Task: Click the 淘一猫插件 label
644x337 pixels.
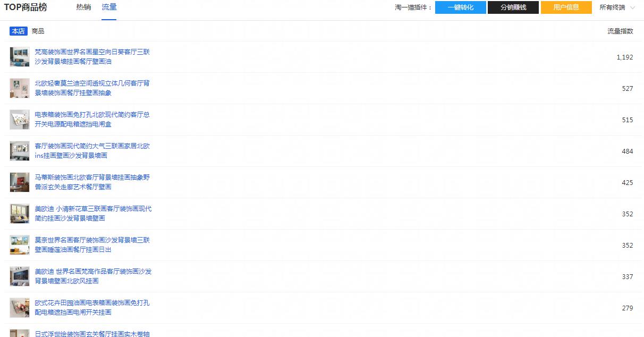Action: [413, 7]
